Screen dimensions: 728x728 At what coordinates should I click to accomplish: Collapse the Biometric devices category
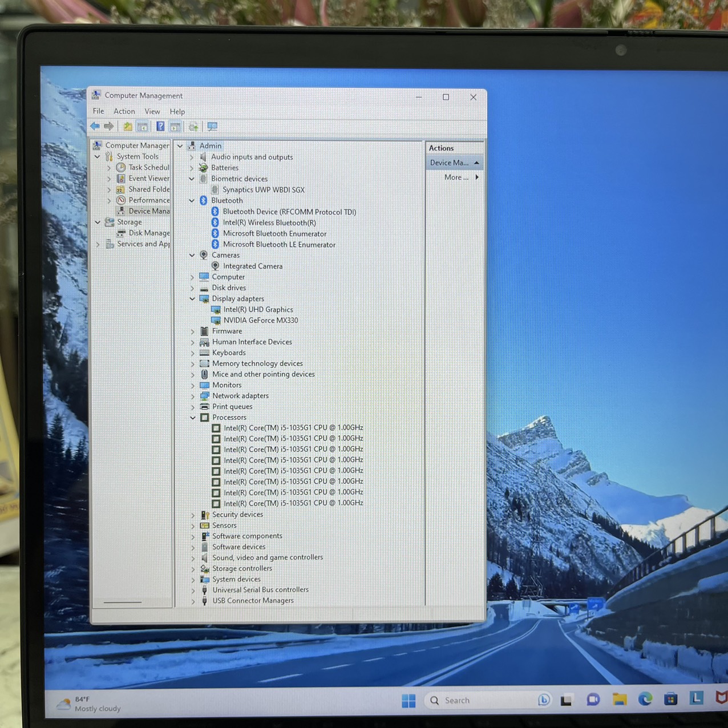(192, 179)
